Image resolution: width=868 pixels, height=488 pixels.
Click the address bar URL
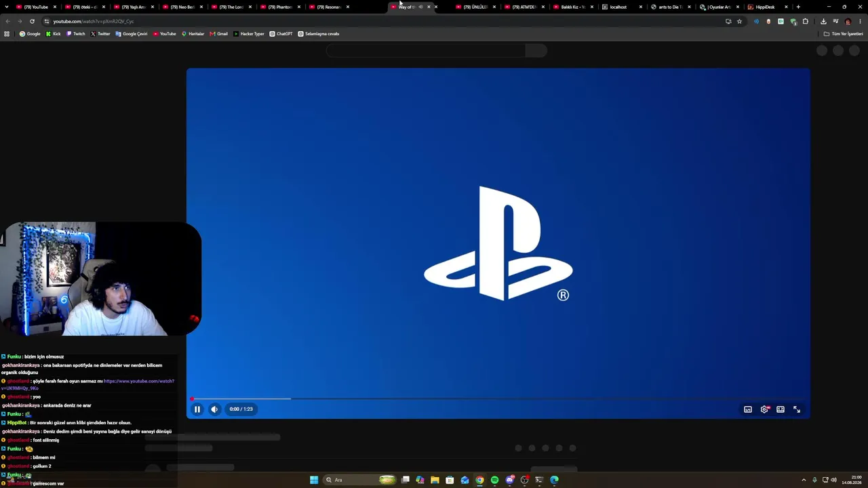pos(94,21)
